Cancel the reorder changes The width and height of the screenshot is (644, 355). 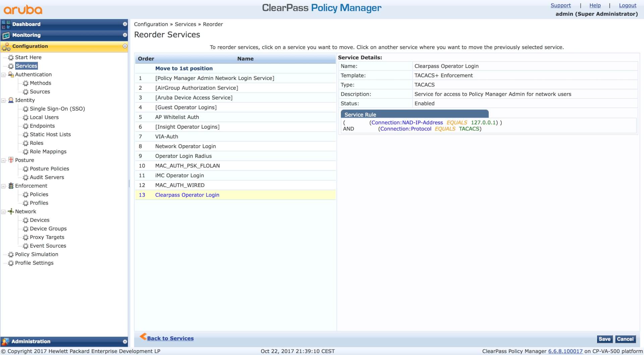[x=625, y=339]
